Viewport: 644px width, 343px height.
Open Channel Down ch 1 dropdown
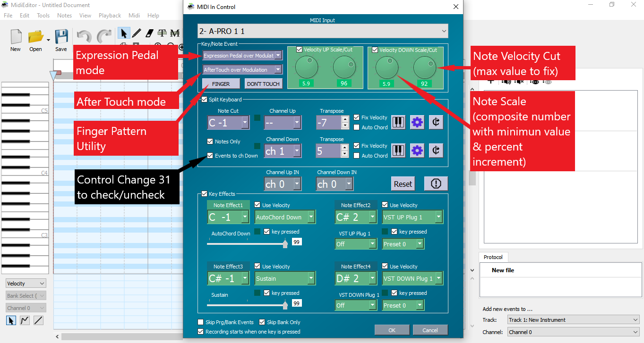pyautogui.click(x=283, y=151)
